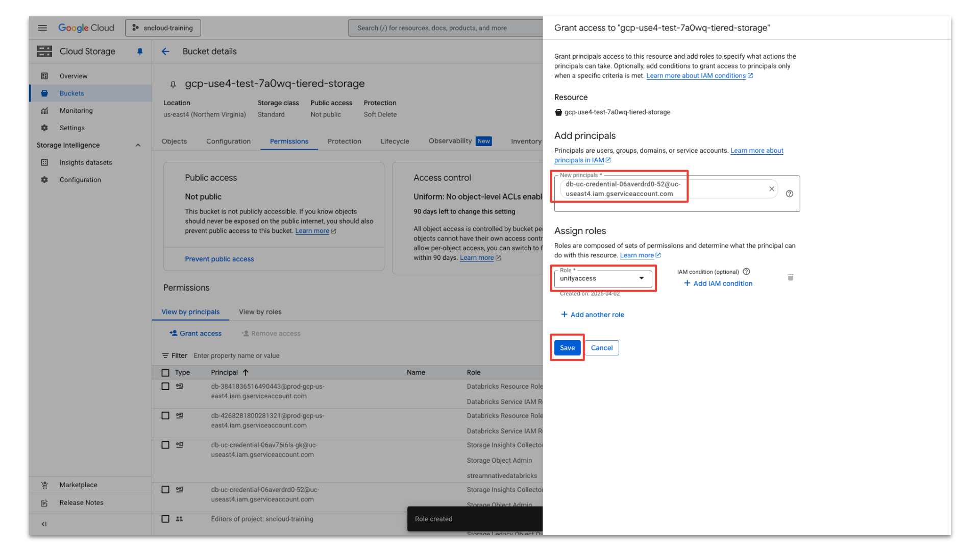Collapse the sidebar with the chevron icon
This screenshot has width=980, height=551.
(44, 524)
